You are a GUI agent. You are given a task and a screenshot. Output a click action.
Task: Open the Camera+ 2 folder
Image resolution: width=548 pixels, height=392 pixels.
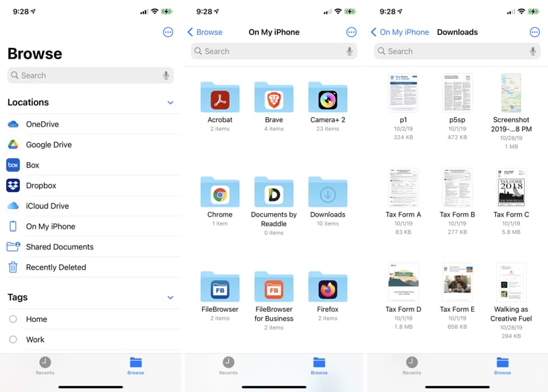coord(327,97)
